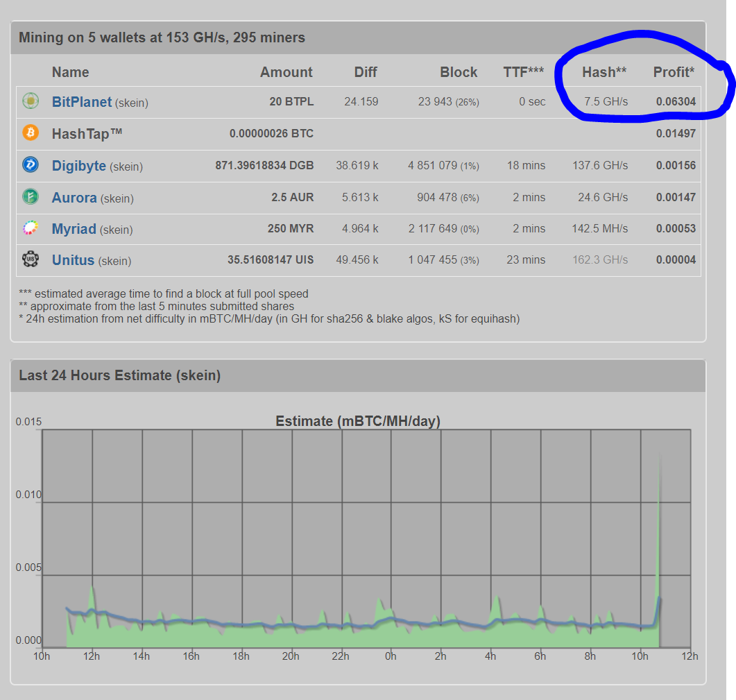Screen dimensions: 736x700
Task: Click the TTF*** column header
Action: pos(523,72)
